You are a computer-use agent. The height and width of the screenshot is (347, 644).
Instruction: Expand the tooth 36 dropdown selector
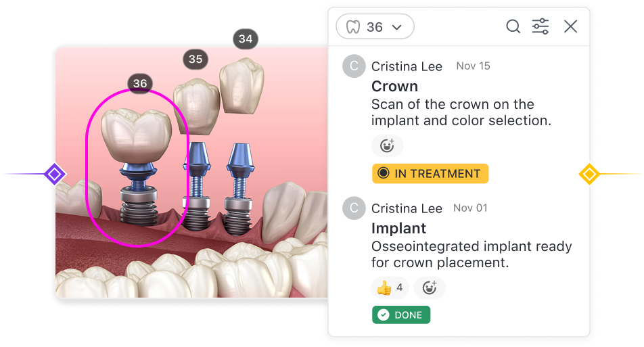pyautogui.click(x=375, y=26)
